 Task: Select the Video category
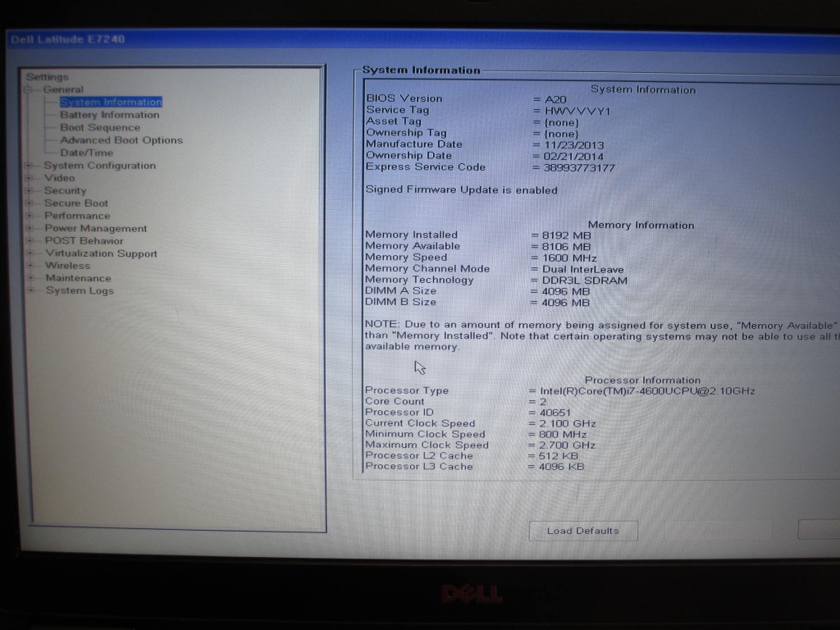tap(59, 178)
